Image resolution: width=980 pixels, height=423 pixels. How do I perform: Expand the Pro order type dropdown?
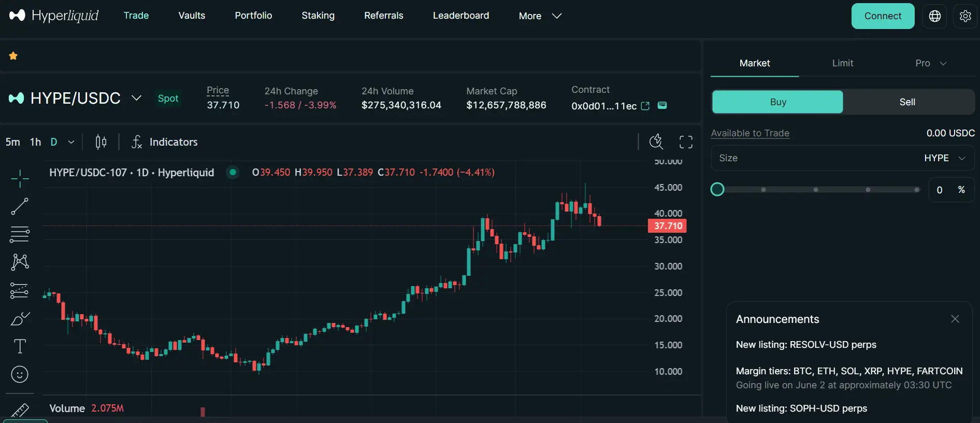point(931,63)
